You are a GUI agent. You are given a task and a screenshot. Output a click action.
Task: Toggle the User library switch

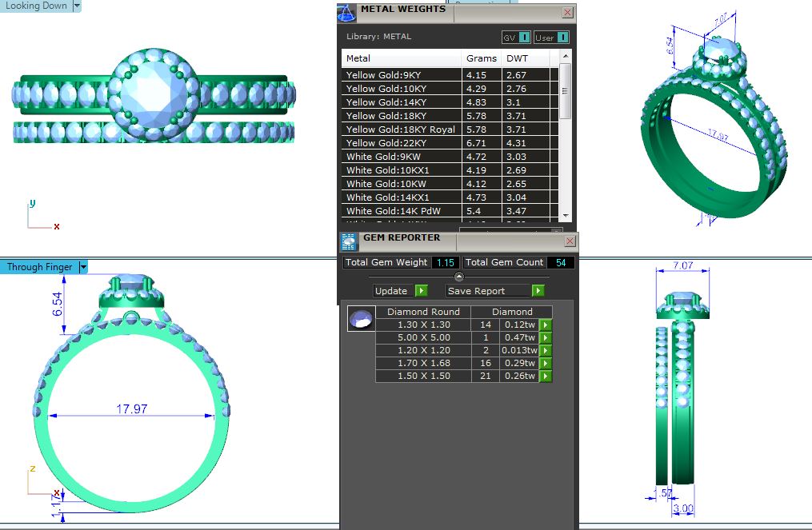click(551, 38)
